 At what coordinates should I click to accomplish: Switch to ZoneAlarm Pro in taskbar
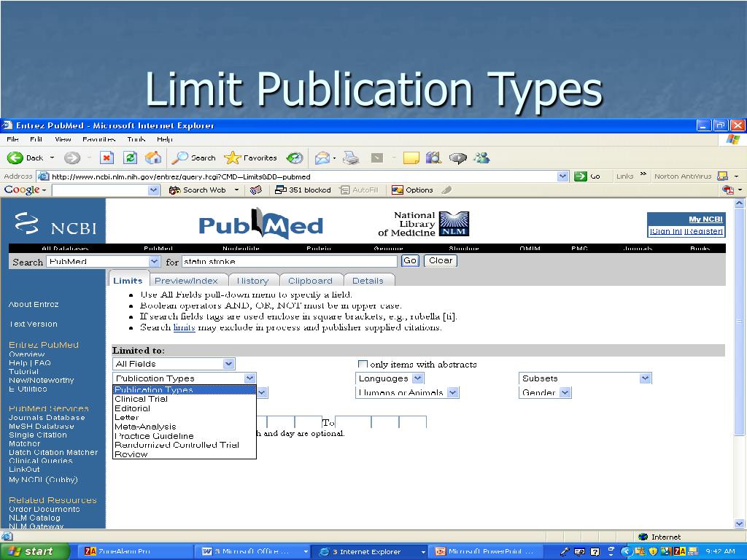133,551
